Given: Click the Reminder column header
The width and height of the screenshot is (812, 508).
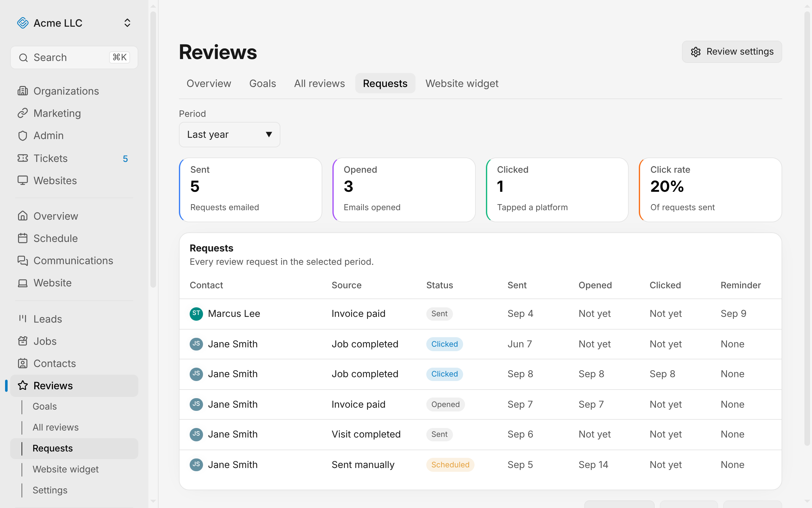Looking at the screenshot, I should pos(741,285).
